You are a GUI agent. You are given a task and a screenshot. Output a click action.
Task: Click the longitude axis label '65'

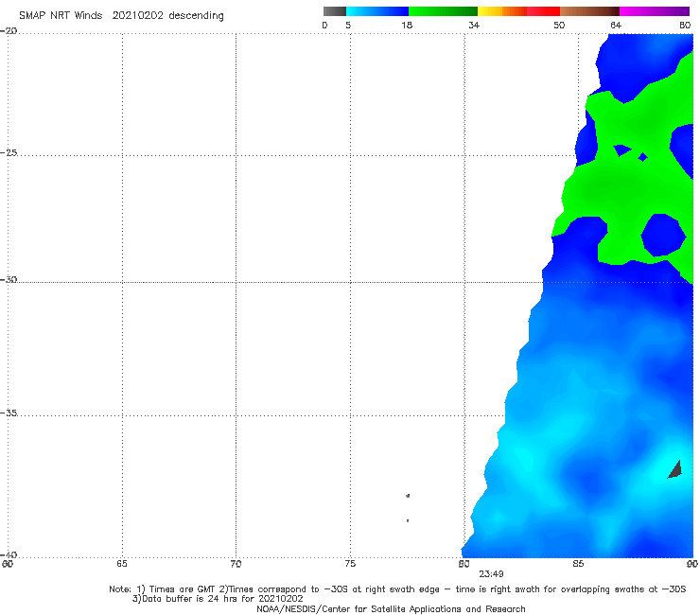122,564
